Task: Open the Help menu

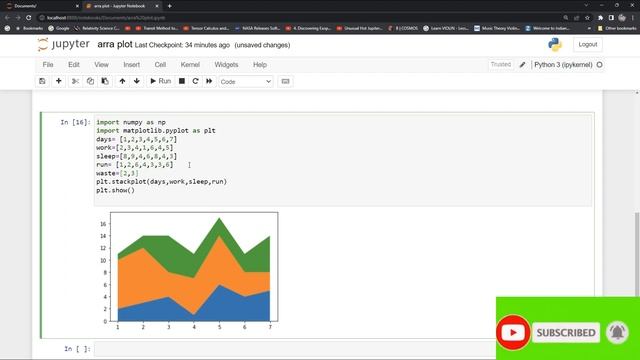Action: tap(260, 64)
